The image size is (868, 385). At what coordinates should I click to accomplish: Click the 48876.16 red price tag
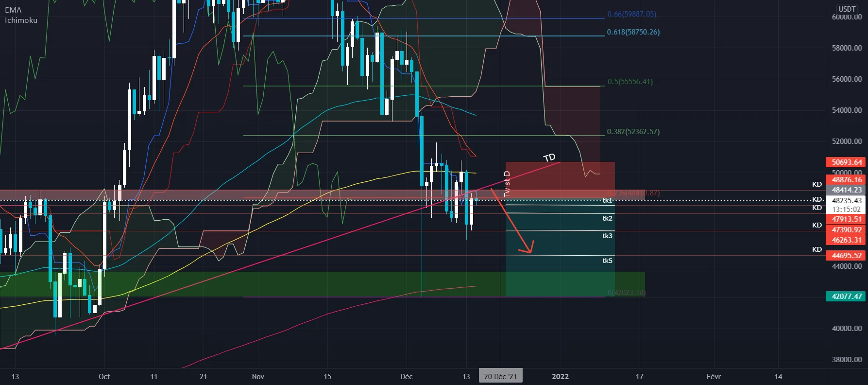(846, 180)
